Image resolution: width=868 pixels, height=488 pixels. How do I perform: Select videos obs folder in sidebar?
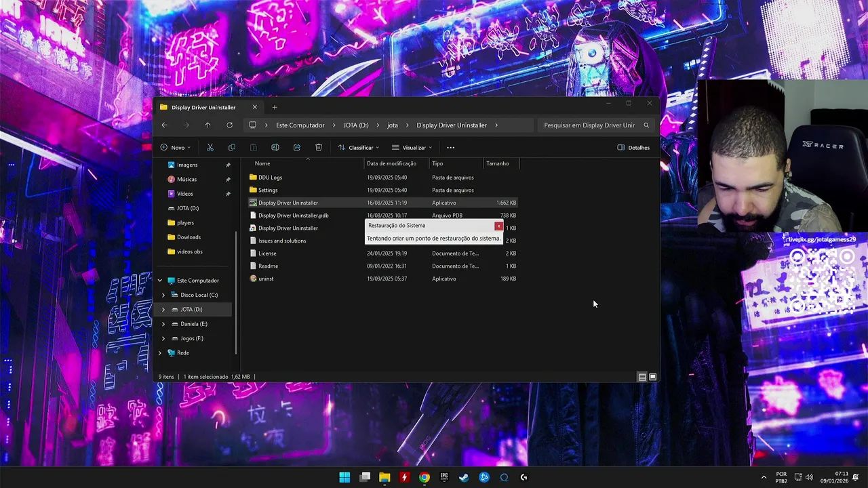189,251
